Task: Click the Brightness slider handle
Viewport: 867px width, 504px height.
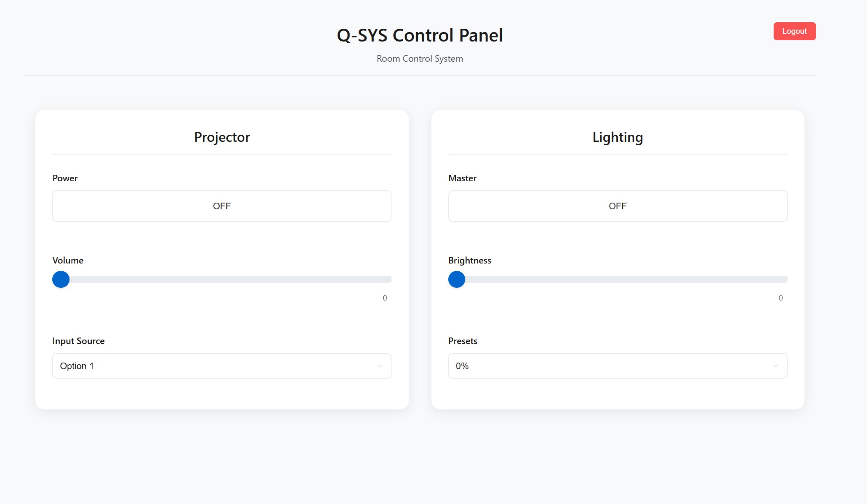Action: 457,279
